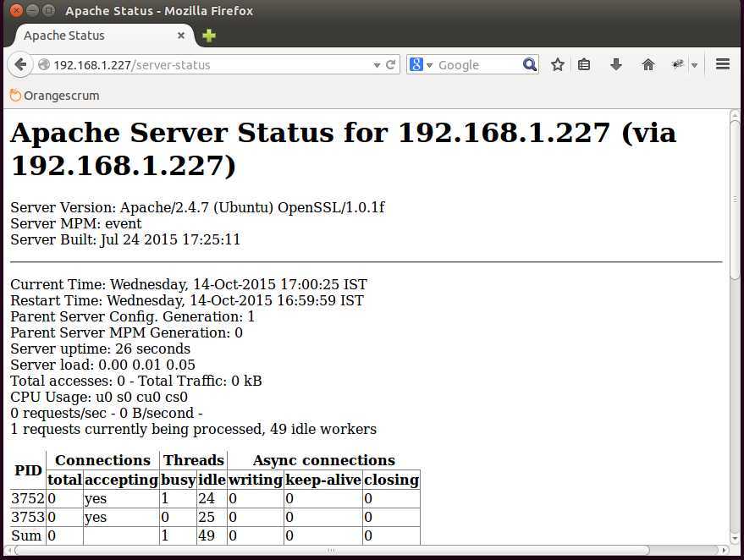Viewport: 744px width, 560px height.
Task: Open the Firefox hamburger menu
Action: [x=721, y=64]
